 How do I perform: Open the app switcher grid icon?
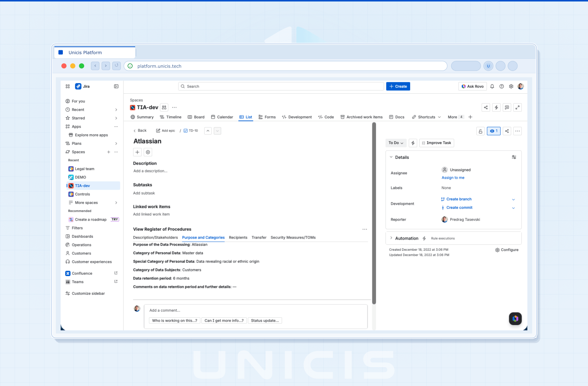pos(68,86)
